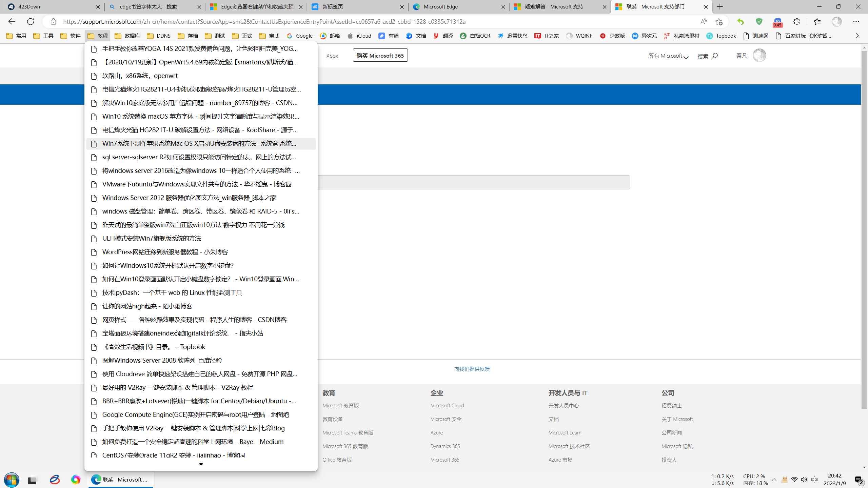Click 秦凡 account name in header
The height and width of the screenshot is (488, 868).
click(x=742, y=56)
